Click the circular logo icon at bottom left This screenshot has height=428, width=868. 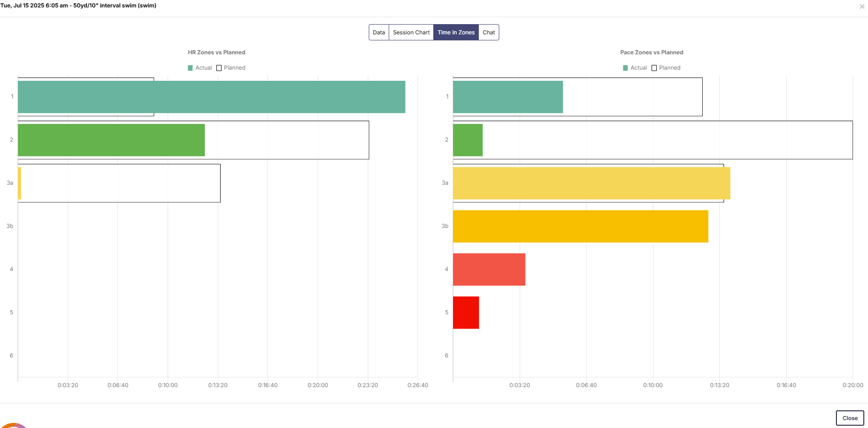click(x=14, y=425)
